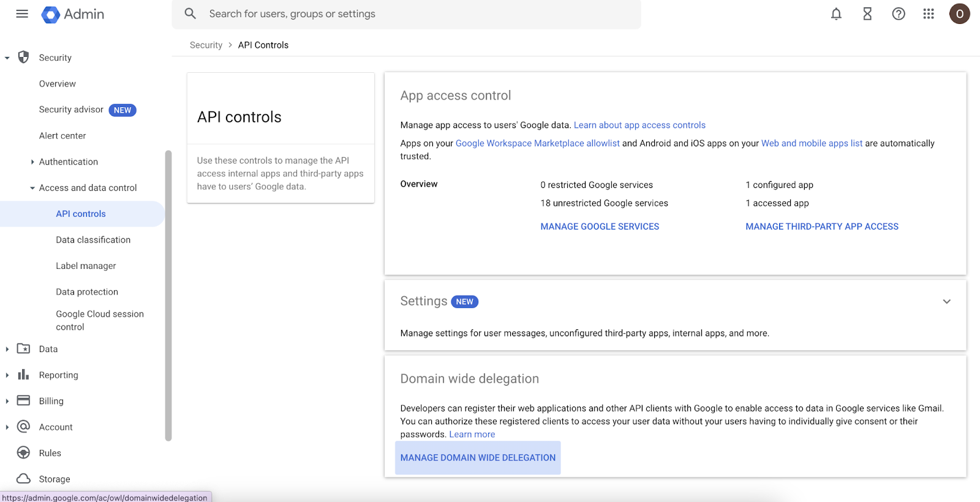Viewport: 980px width, 502px height.
Task: Click Manage Domain Wide Delegation
Action: click(x=478, y=457)
